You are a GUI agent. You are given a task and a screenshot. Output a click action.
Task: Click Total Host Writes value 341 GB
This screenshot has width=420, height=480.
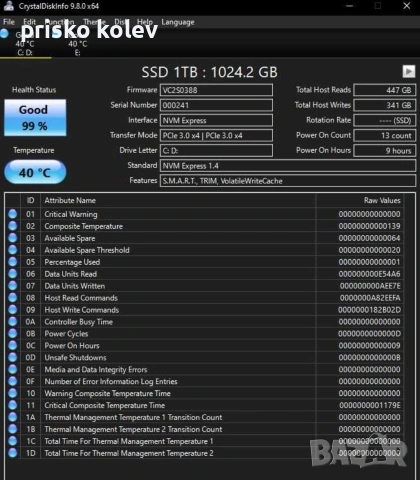click(x=385, y=105)
